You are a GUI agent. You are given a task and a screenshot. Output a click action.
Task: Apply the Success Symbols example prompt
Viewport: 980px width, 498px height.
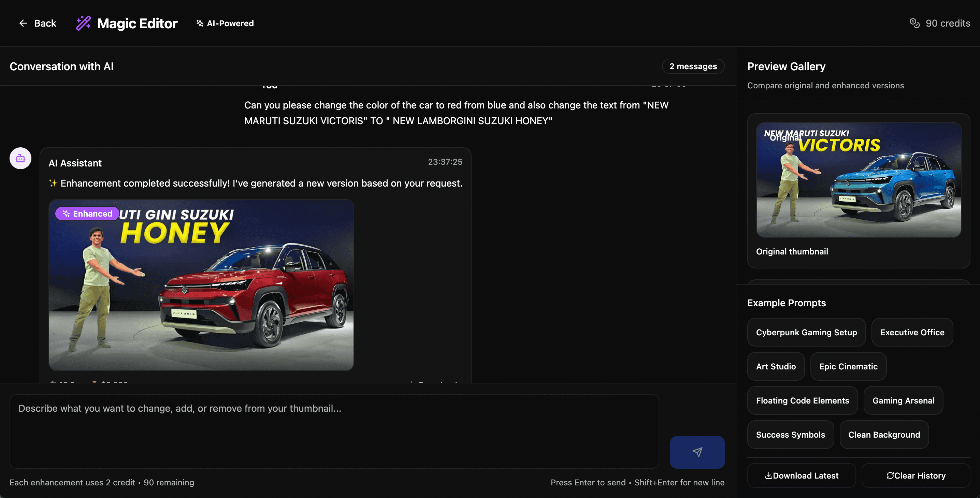790,435
